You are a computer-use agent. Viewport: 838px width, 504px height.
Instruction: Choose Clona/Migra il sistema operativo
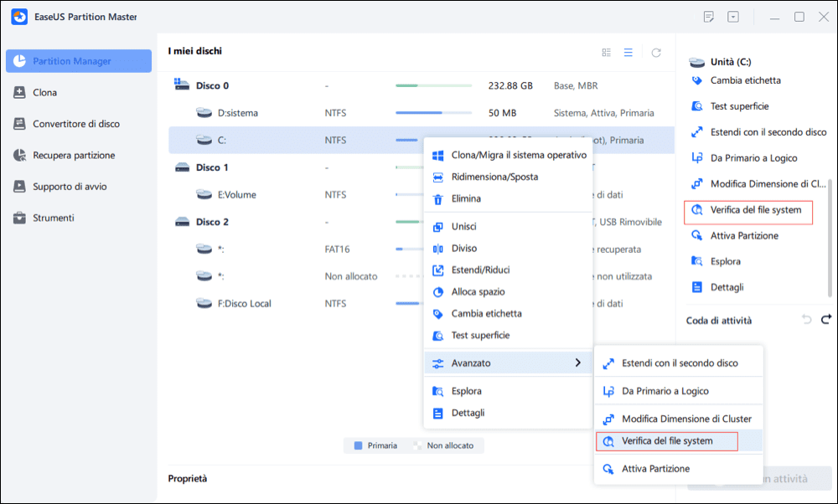pos(509,155)
